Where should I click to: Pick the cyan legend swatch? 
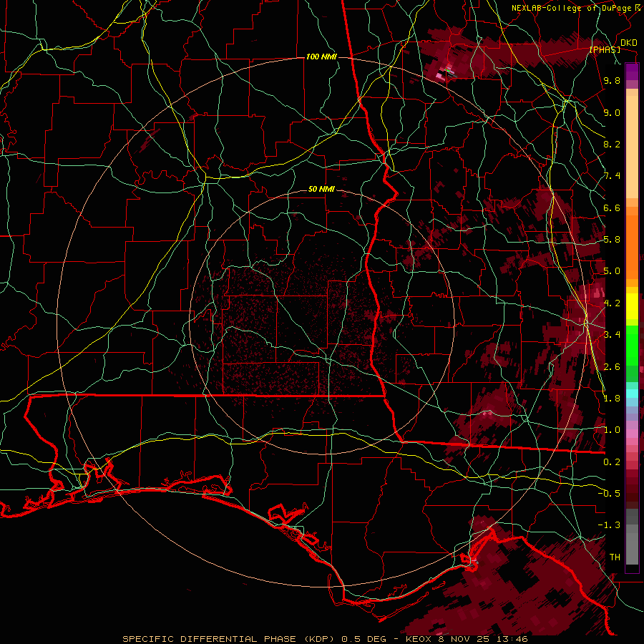pyautogui.click(x=632, y=394)
